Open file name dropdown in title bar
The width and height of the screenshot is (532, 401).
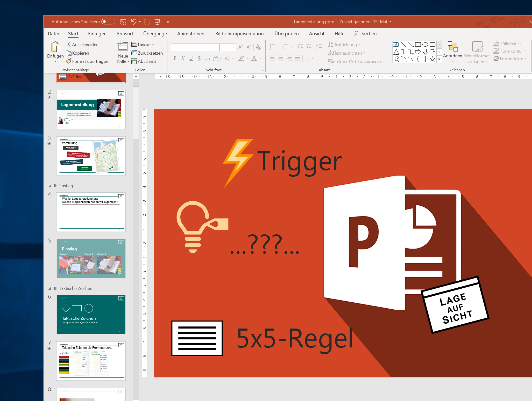[390, 22]
